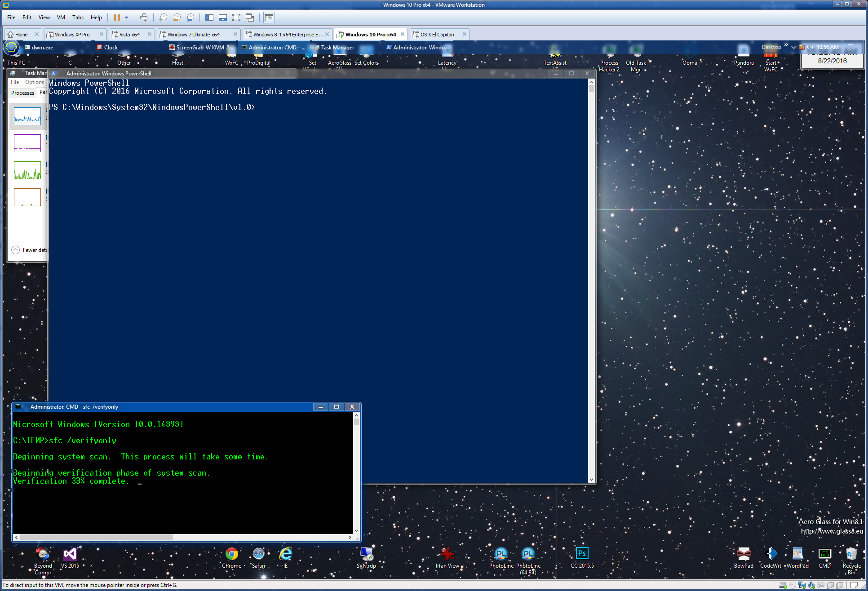Select Administrator: CMD taskbar button
This screenshot has width=868, height=591.
(273, 47)
